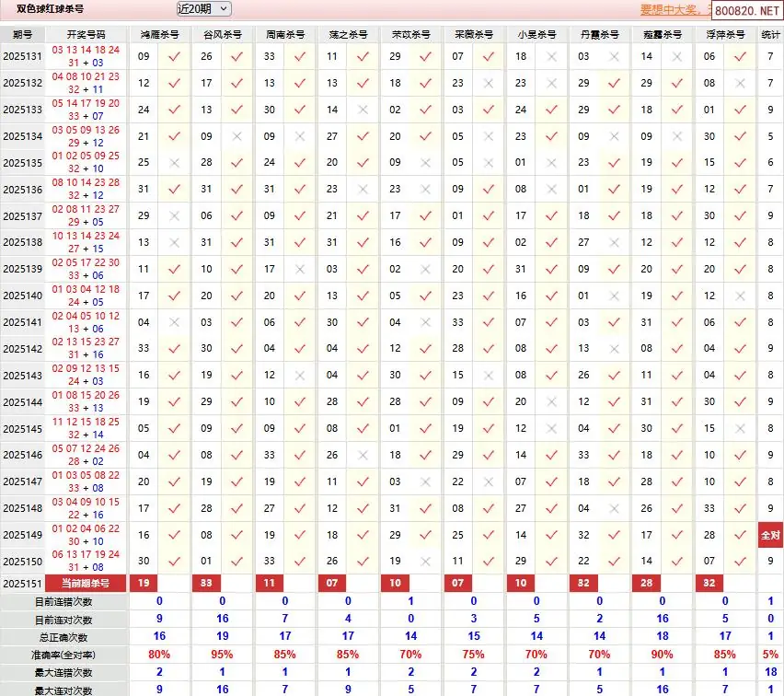Click 周南 cross mark in row 2025139
Screen dimensions: 784x696
[300, 270]
